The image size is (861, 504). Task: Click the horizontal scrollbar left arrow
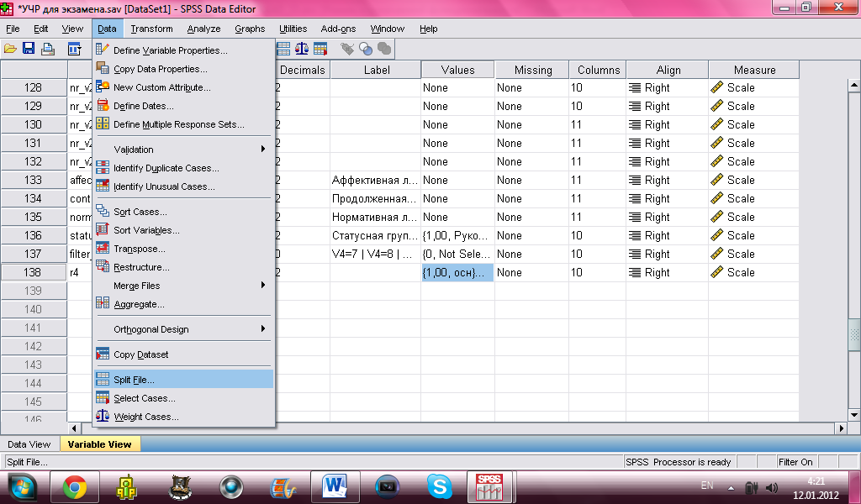tap(75, 428)
